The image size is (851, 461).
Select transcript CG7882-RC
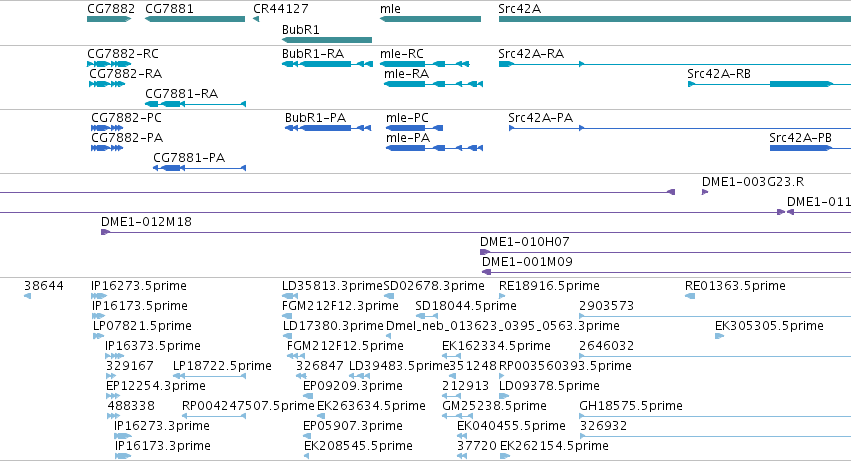109,64
